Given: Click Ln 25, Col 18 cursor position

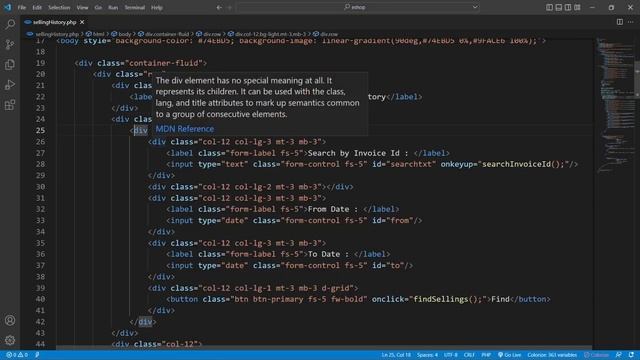Looking at the screenshot, I should [x=396, y=355].
